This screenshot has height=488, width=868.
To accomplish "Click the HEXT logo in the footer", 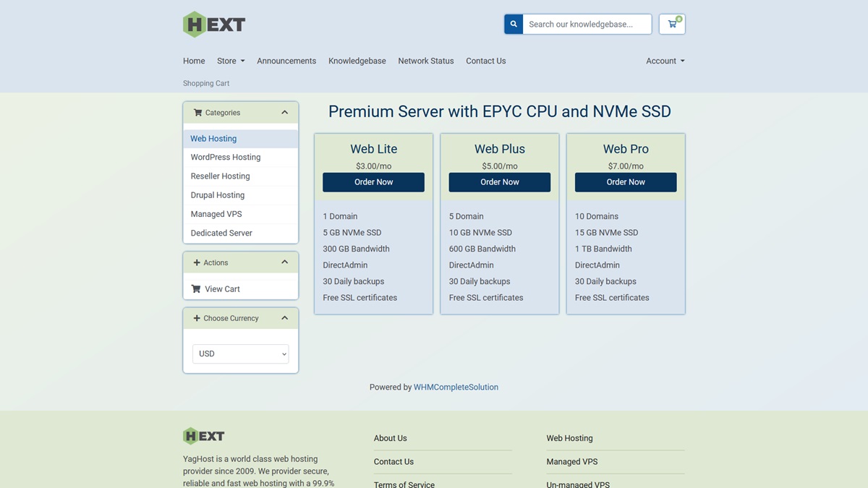I will pyautogui.click(x=204, y=436).
